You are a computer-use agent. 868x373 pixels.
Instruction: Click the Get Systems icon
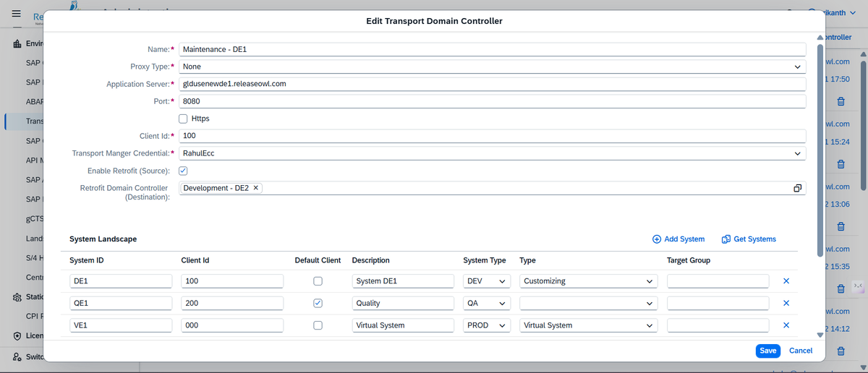(x=726, y=239)
